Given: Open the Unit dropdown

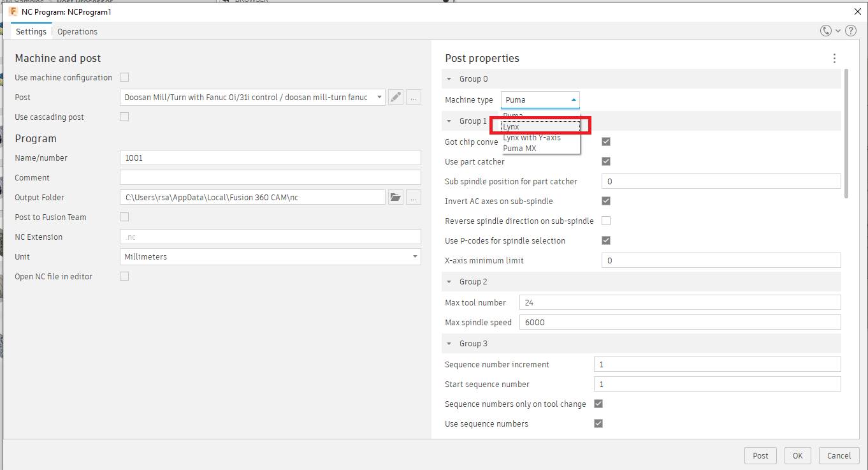Looking at the screenshot, I should coord(270,257).
